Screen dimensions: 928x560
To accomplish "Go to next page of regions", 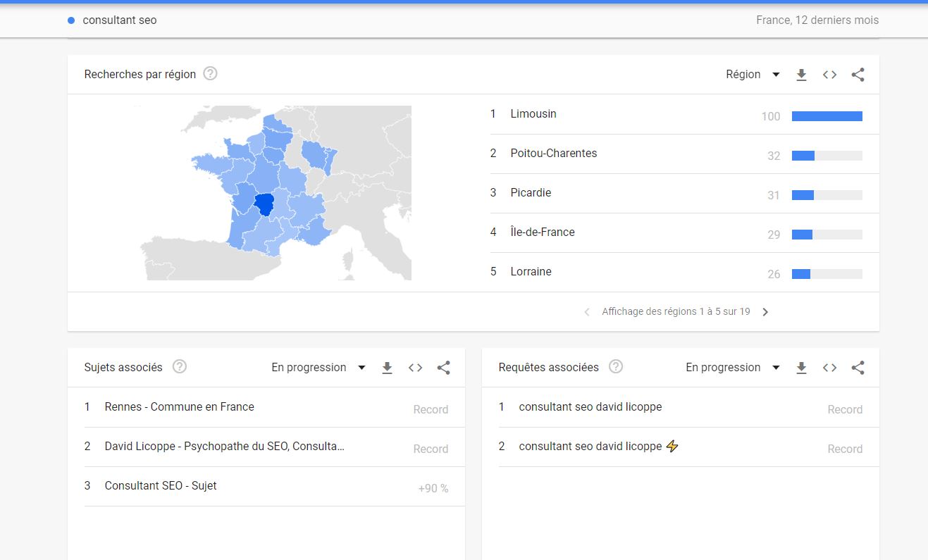I will pos(765,312).
